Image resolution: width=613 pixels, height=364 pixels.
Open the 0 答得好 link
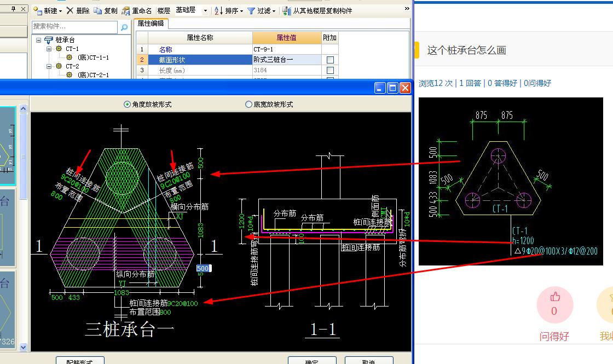coord(502,83)
